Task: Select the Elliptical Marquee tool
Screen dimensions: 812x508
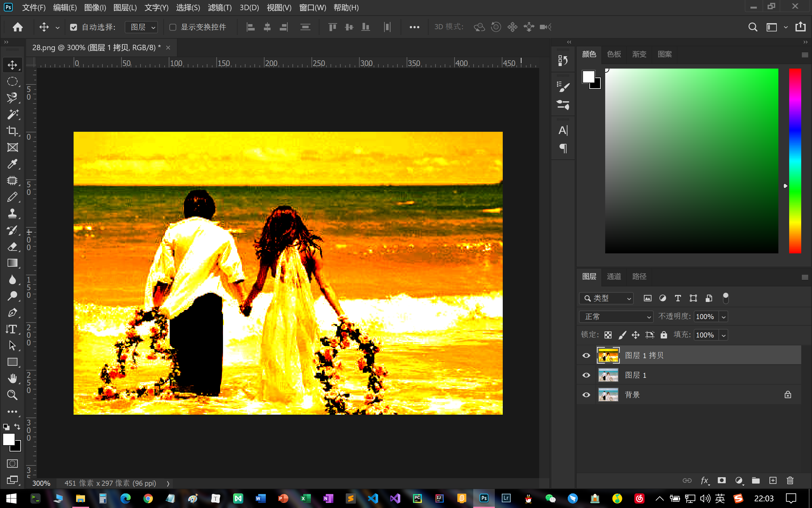Action: (x=12, y=81)
